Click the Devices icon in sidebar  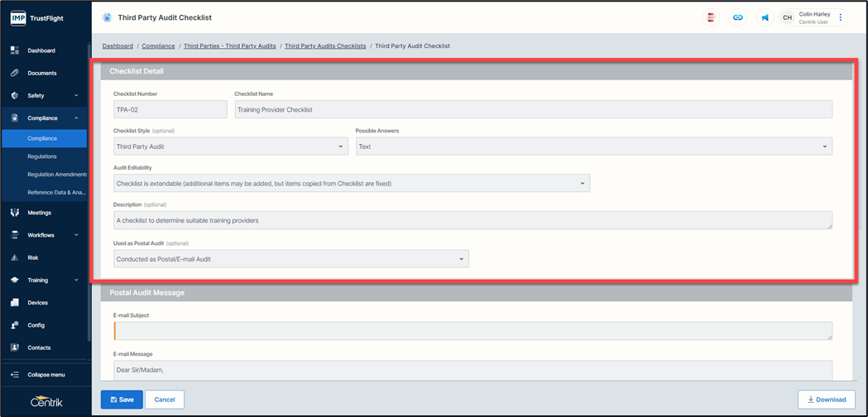(x=15, y=303)
